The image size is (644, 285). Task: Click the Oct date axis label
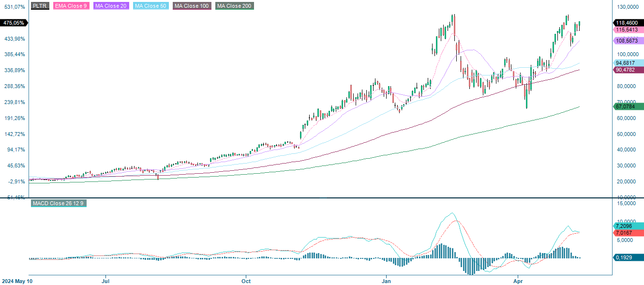pyautogui.click(x=246, y=281)
